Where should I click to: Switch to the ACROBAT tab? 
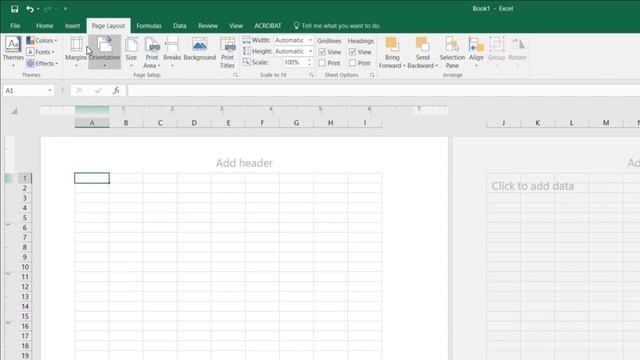[x=268, y=26]
